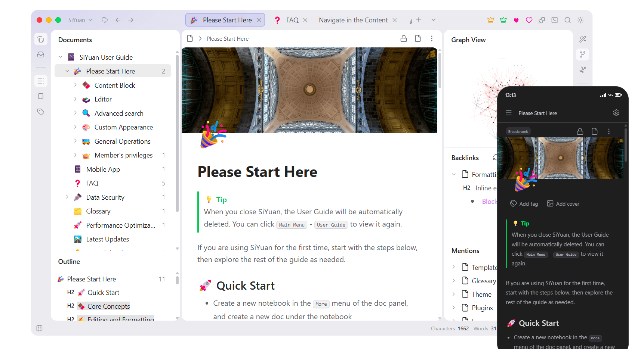The height and width of the screenshot is (349, 644).
Task: Click the document icon in the mobile toolbar
Action: [595, 131]
